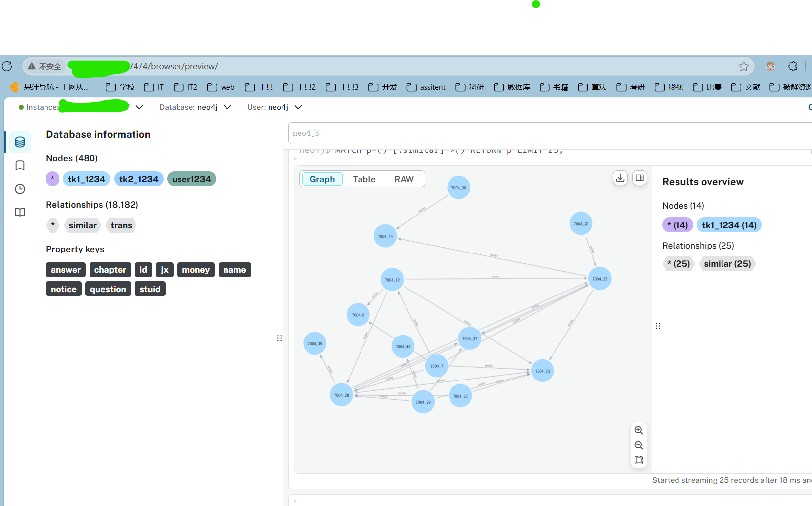Click the user1234 node label badge

[x=191, y=179]
